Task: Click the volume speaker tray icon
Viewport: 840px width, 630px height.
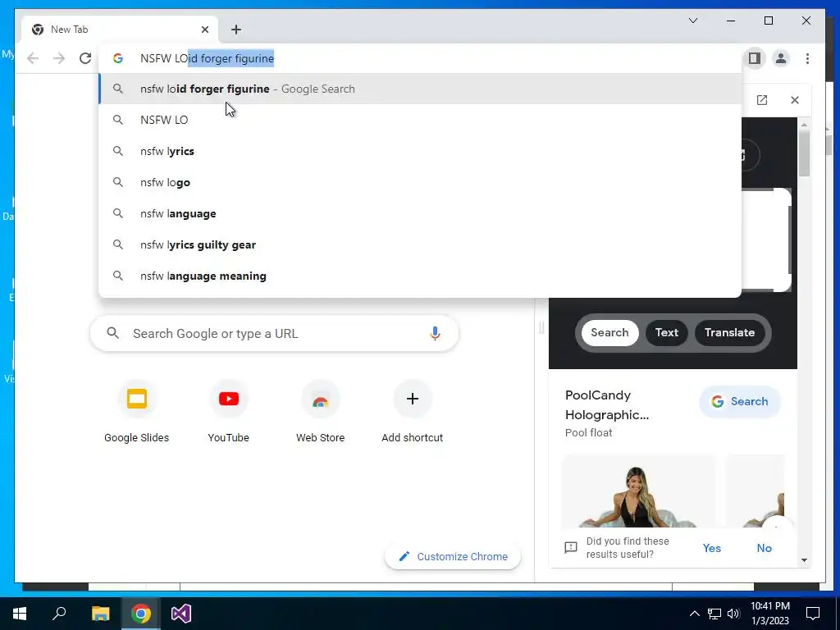Action: [733, 614]
